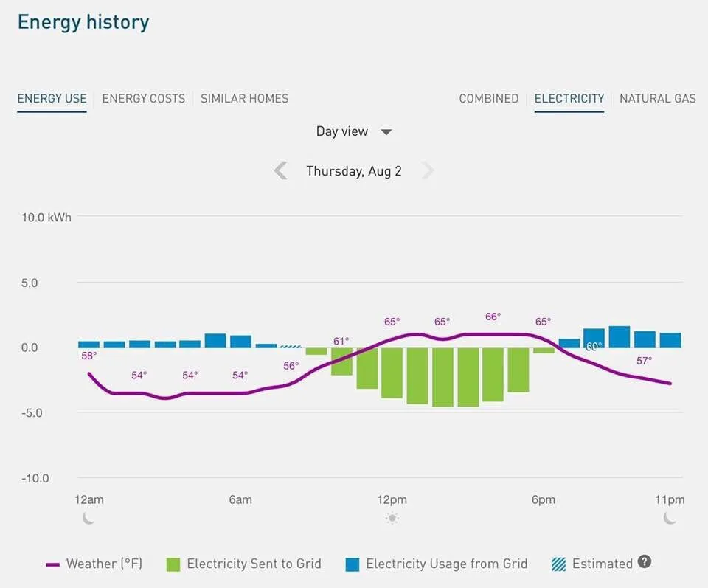Select the Energy Use tab
The height and width of the screenshot is (588, 708).
tap(52, 98)
